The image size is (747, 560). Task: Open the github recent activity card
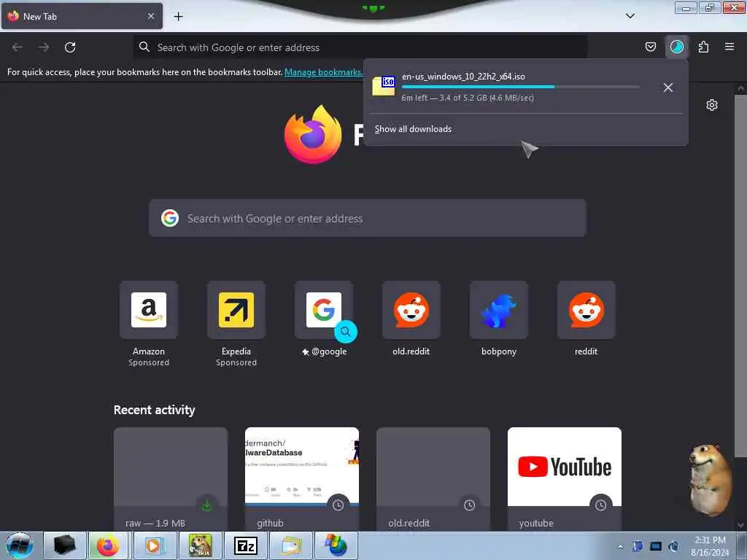click(x=302, y=479)
